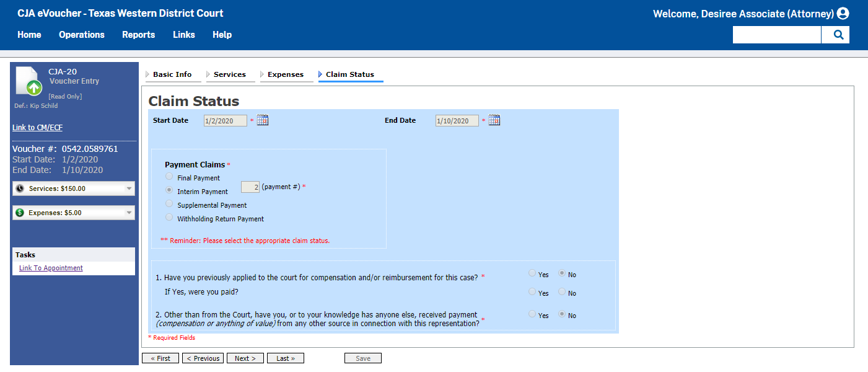Open the user profile icon
868x372 pixels.
843,13
